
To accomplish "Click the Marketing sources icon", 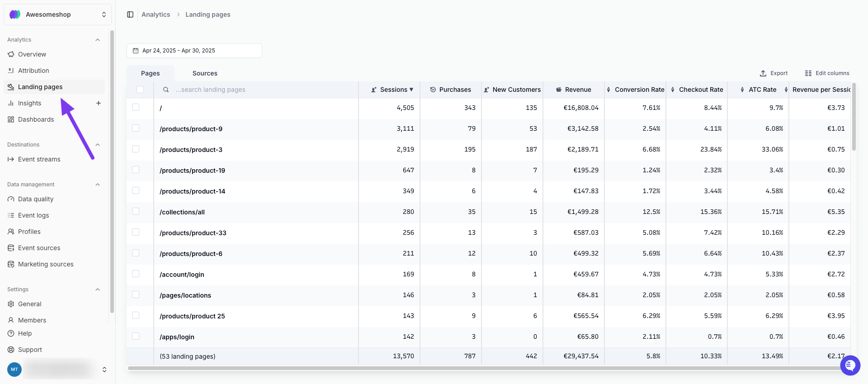I will coord(11,264).
